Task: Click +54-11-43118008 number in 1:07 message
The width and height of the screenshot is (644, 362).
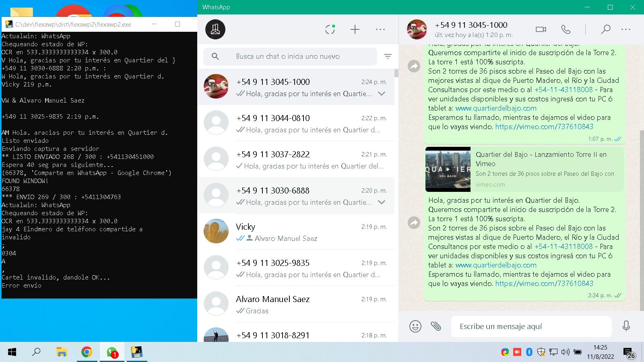Action: click(563, 90)
